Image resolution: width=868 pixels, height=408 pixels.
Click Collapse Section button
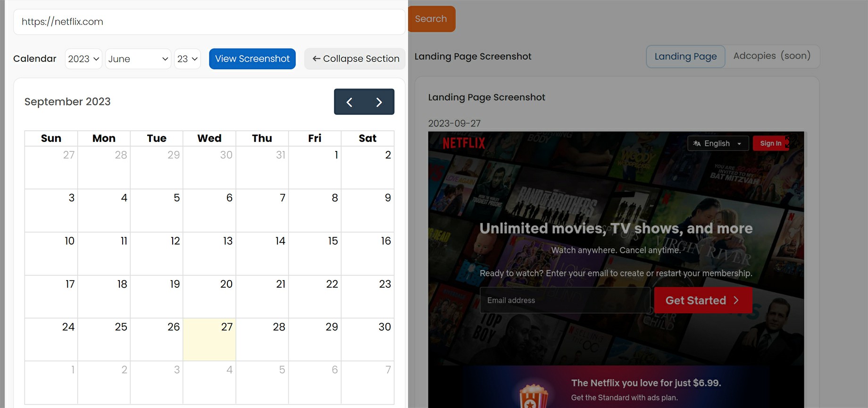pyautogui.click(x=355, y=59)
